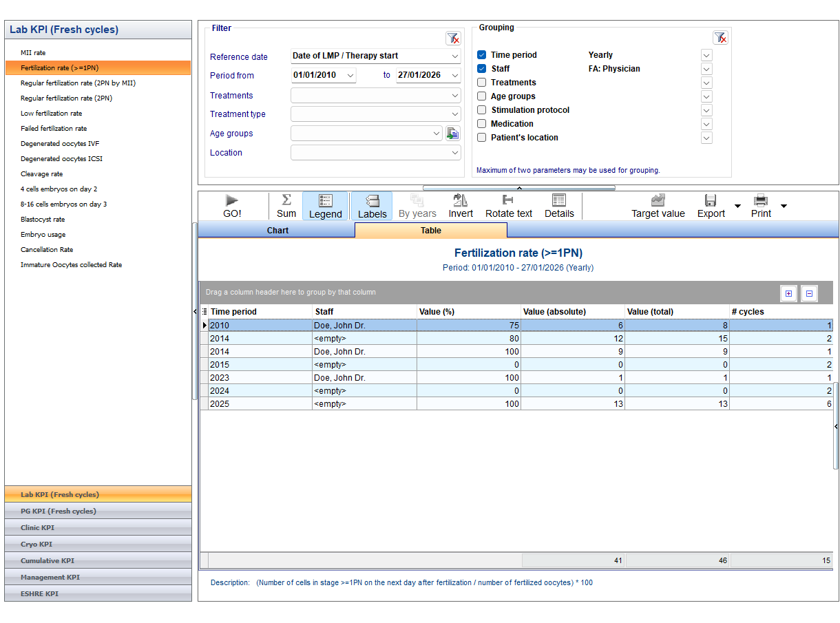Viewport: 840px width, 623px height.
Task: Open the Cumulative KPI section
Action: tap(98, 561)
